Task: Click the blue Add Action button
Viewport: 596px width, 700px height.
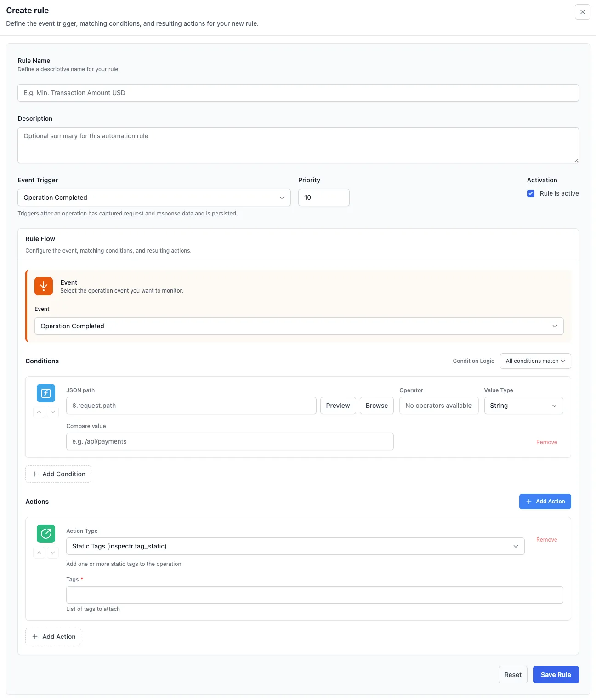Action: coord(545,502)
